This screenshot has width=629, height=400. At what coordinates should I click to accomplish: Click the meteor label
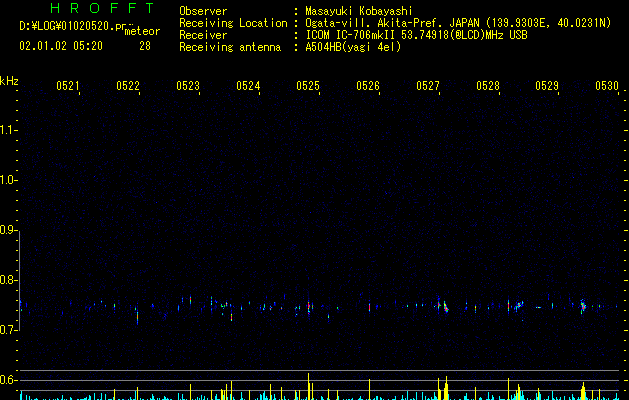[x=142, y=31]
